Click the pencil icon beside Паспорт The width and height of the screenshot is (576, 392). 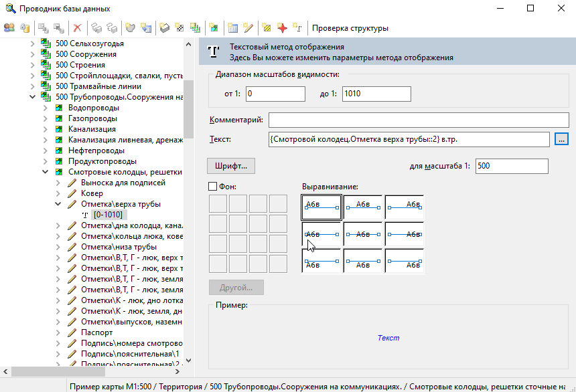coord(72,332)
